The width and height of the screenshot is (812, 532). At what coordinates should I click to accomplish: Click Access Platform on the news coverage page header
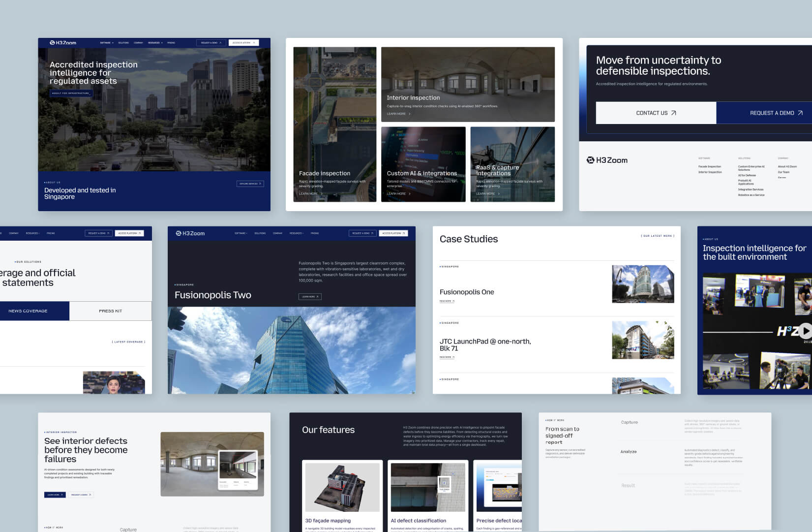click(x=129, y=233)
